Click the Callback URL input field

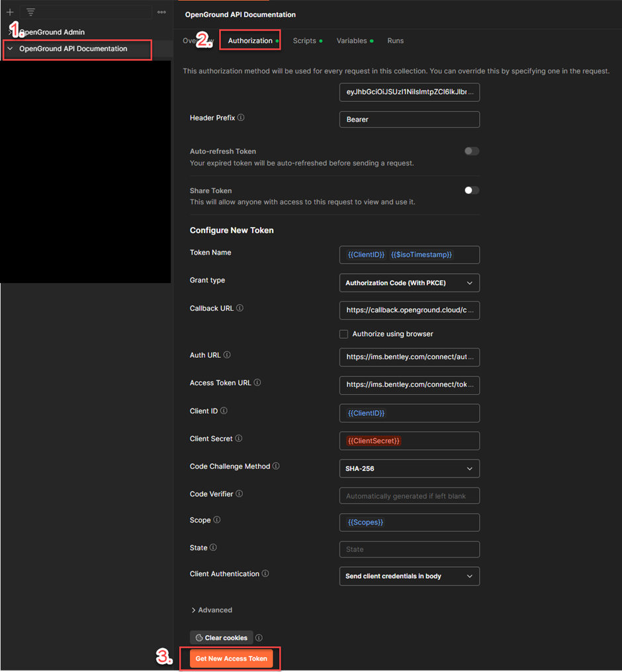pos(410,310)
